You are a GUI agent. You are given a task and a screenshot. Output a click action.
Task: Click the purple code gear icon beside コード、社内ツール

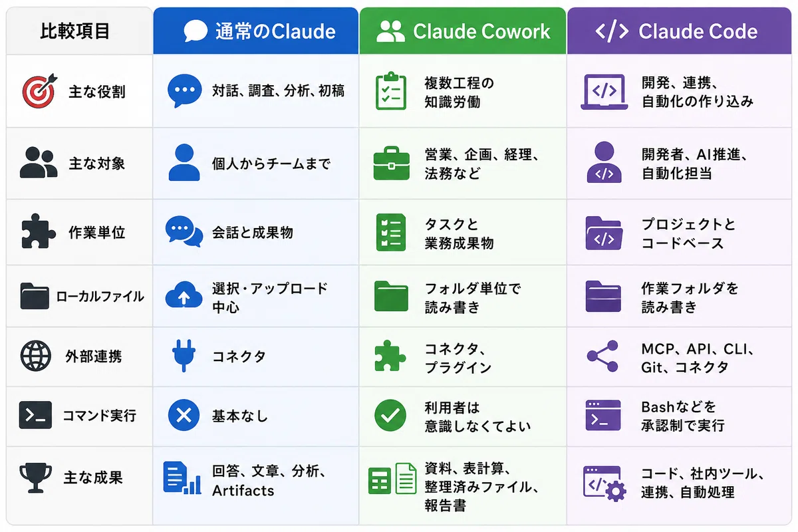604,483
